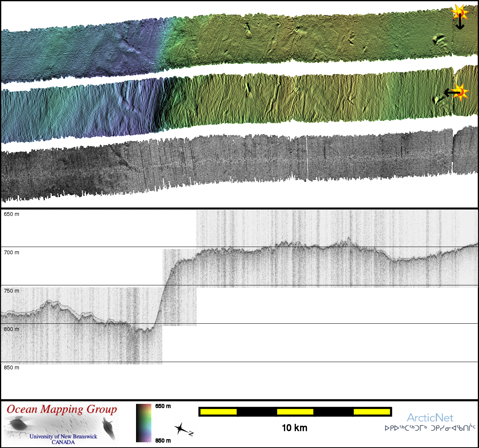Click the white vertical gap in the greyscale backscatter strip
This screenshot has height=448, width=479.
307,157
